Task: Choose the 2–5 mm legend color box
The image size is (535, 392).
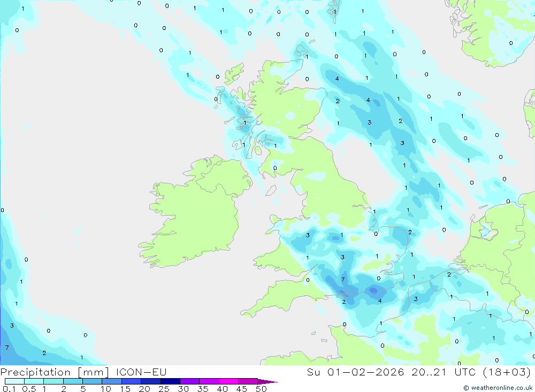Action: [x=73, y=381]
